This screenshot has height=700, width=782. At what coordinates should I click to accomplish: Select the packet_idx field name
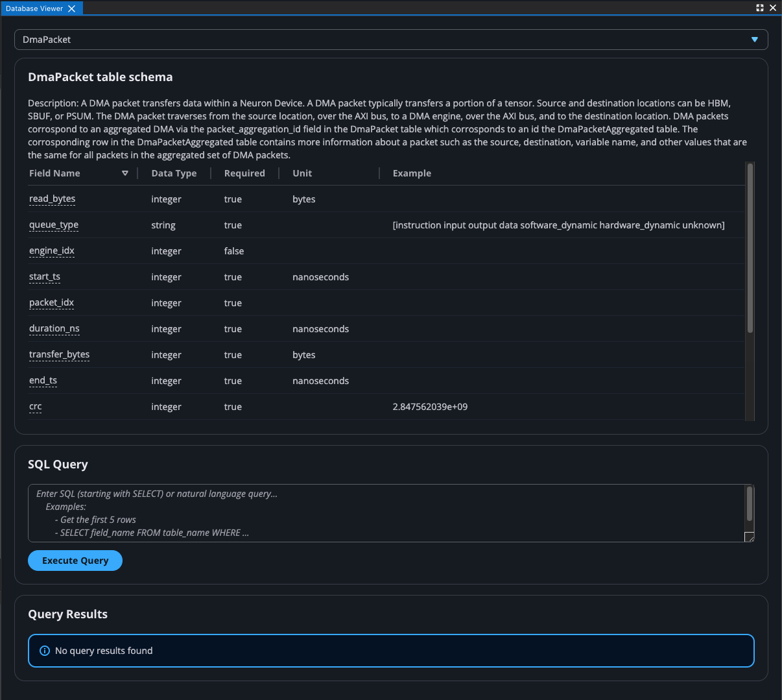[x=51, y=303]
